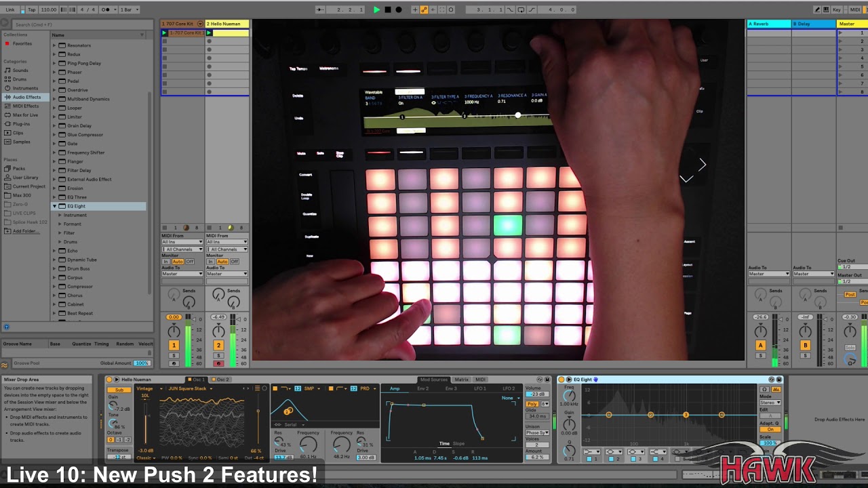The height and width of the screenshot is (488, 868).
Task: Toggle Draw Mode pencil icon
Action: [x=817, y=9]
